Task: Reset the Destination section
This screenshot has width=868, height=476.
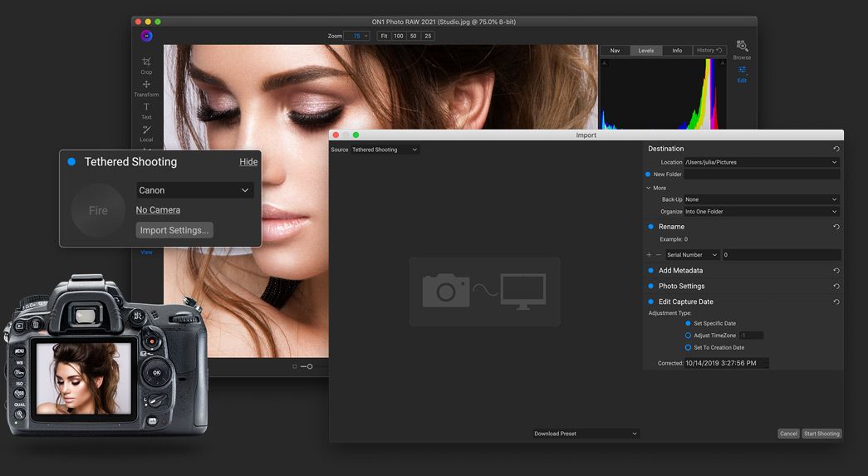Action: tap(836, 149)
